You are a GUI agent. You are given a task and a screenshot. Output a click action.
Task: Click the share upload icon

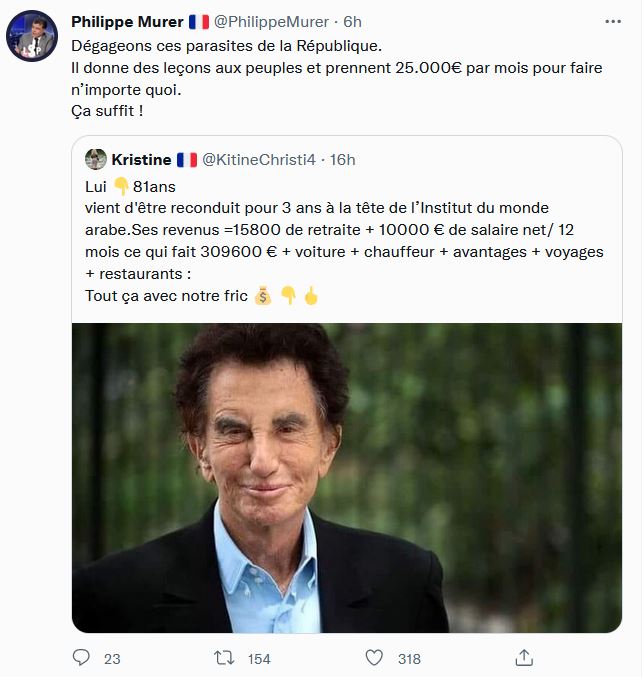(x=523, y=658)
